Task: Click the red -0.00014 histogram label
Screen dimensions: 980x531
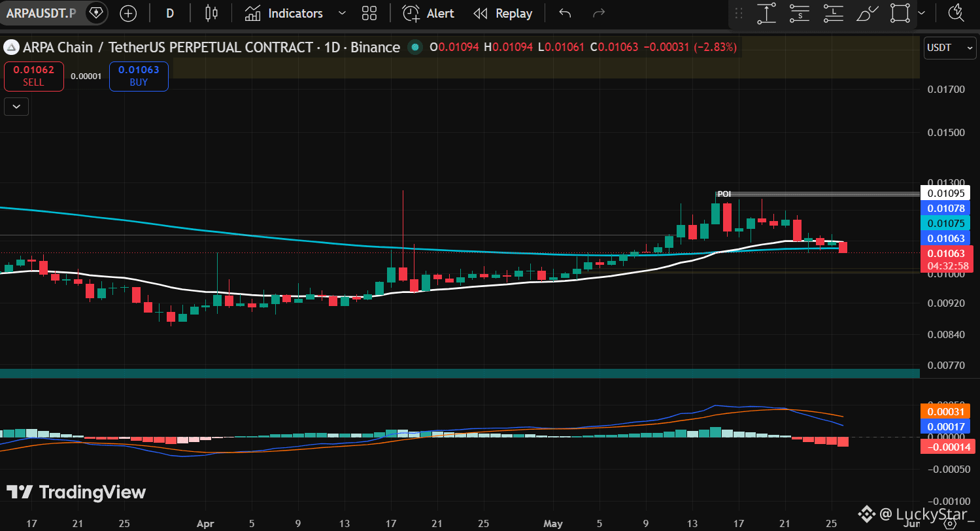Action: 947,447
